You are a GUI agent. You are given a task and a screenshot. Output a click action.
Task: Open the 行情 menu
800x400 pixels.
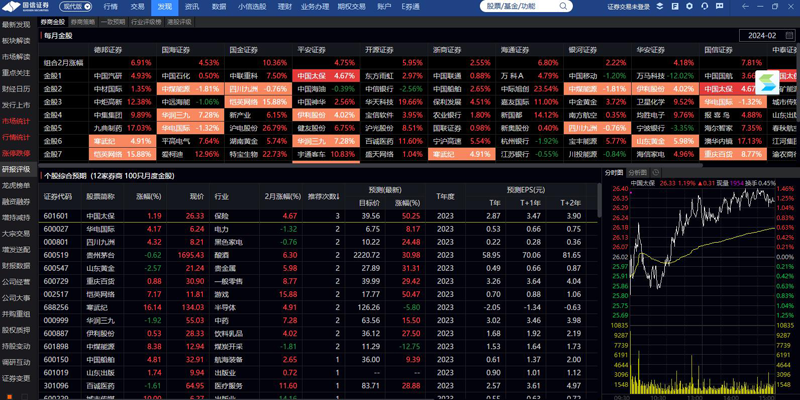pyautogui.click(x=110, y=7)
